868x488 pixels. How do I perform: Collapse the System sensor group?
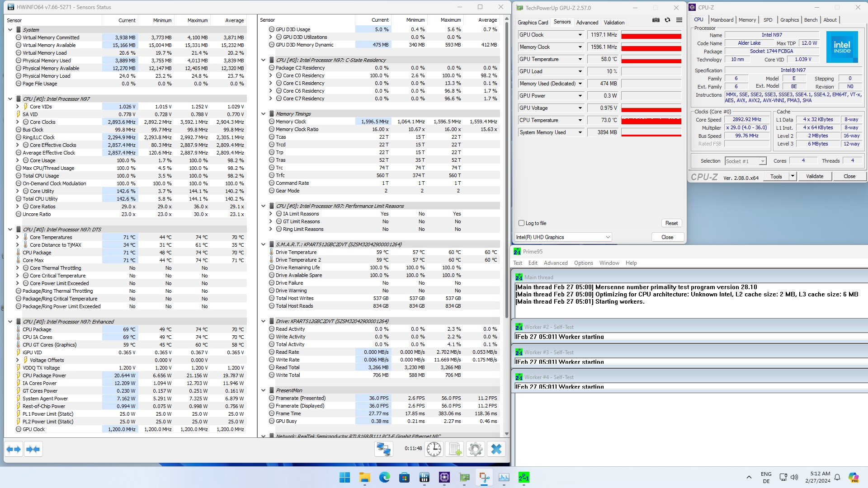coord(10,30)
